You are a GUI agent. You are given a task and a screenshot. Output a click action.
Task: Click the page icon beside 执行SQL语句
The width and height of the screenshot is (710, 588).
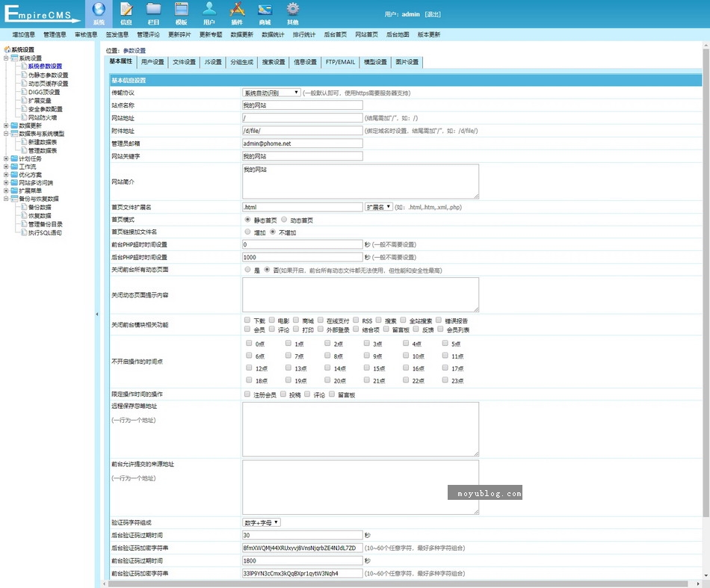[x=24, y=232]
